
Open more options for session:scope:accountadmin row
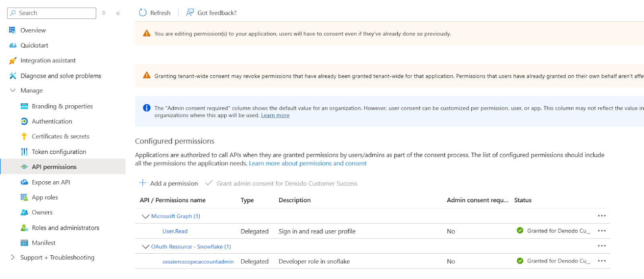[602, 261]
